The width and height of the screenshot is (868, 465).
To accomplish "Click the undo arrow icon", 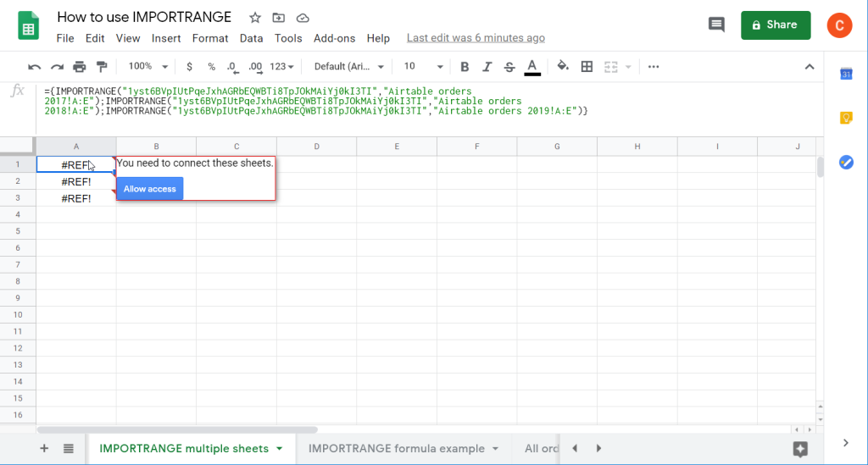I will (x=35, y=67).
